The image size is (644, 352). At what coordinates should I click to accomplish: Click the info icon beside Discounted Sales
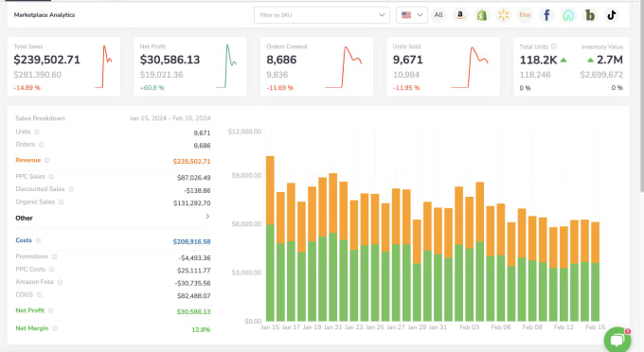pyautogui.click(x=71, y=189)
